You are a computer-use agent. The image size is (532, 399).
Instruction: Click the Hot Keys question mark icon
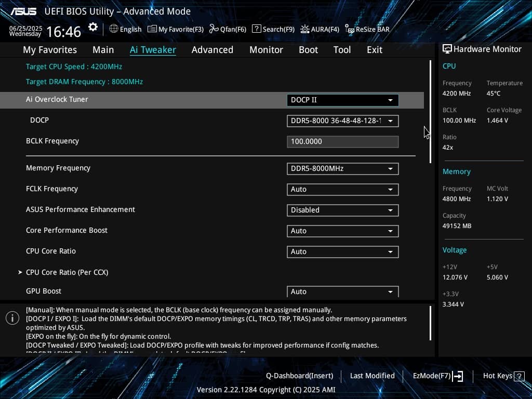pos(519,376)
